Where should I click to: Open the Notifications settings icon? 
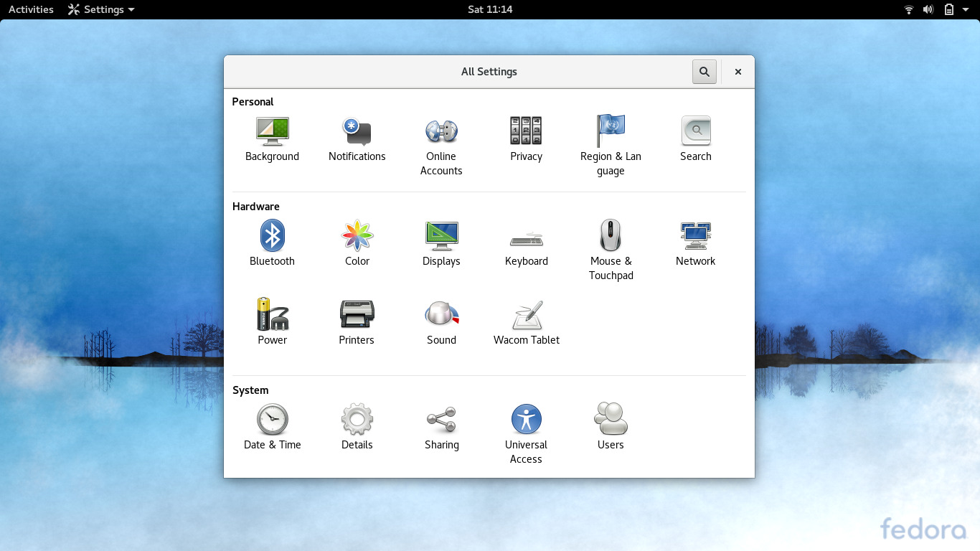coord(357,140)
